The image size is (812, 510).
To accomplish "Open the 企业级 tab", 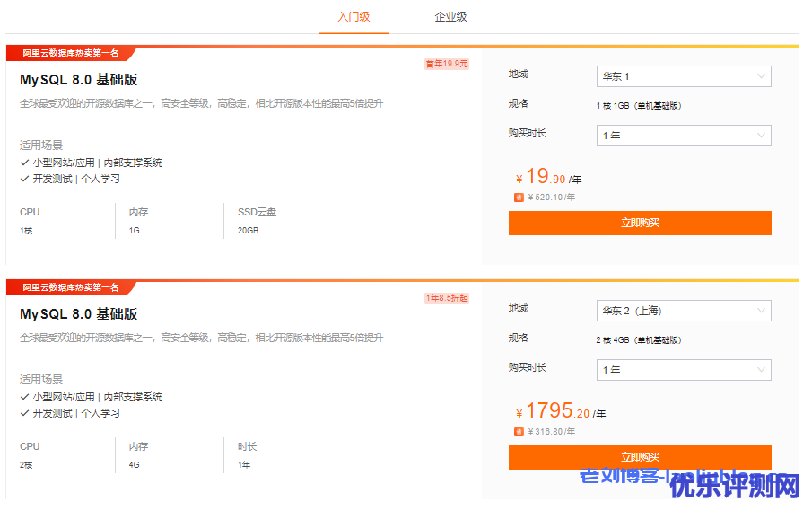I will (x=450, y=17).
